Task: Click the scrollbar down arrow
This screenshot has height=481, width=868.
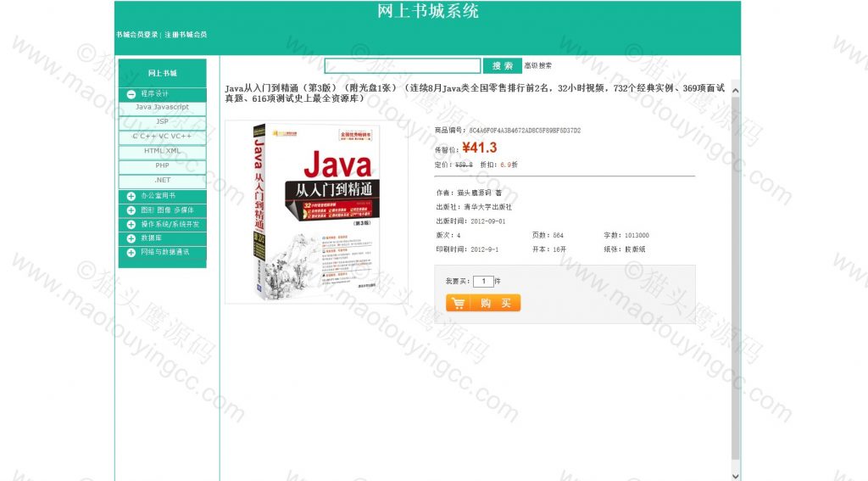Action: [x=735, y=475]
